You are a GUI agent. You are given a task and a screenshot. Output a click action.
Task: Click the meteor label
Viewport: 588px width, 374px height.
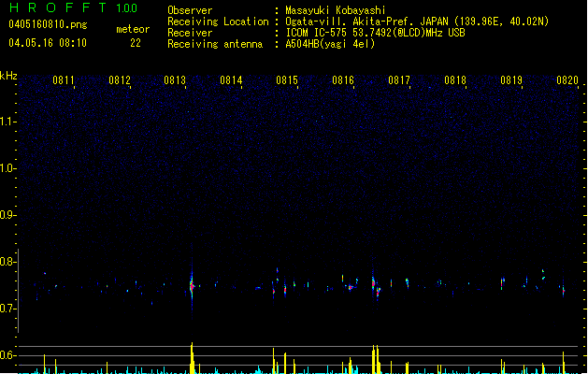[x=133, y=29]
